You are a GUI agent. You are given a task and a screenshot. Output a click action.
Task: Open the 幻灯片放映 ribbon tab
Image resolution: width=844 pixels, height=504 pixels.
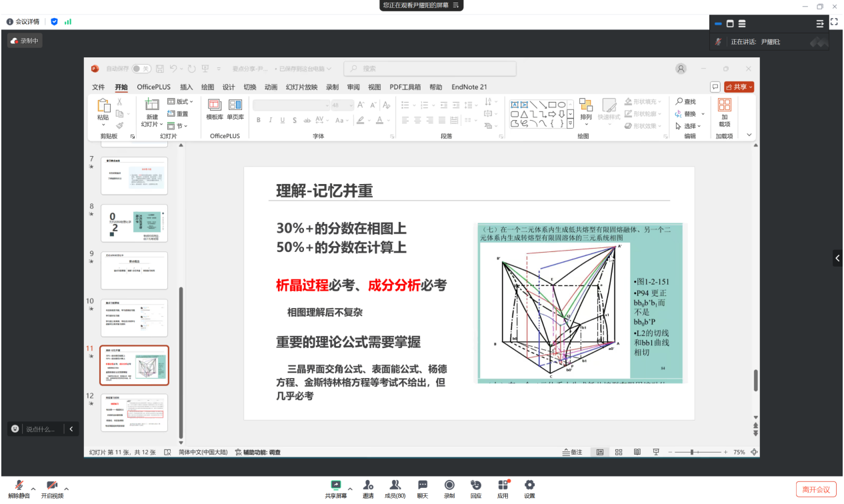click(301, 87)
